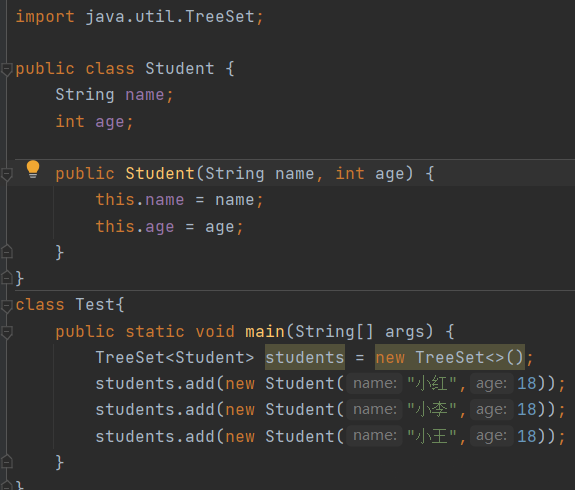The image size is (575, 490).
Task: Click fold-end marker of constructor closing brace
Action: [x=7, y=252]
